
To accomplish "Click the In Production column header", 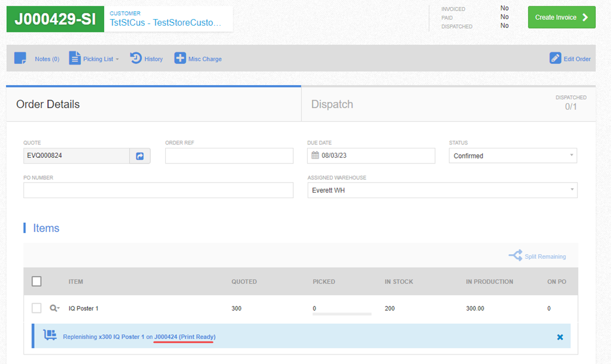I will (489, 282).
